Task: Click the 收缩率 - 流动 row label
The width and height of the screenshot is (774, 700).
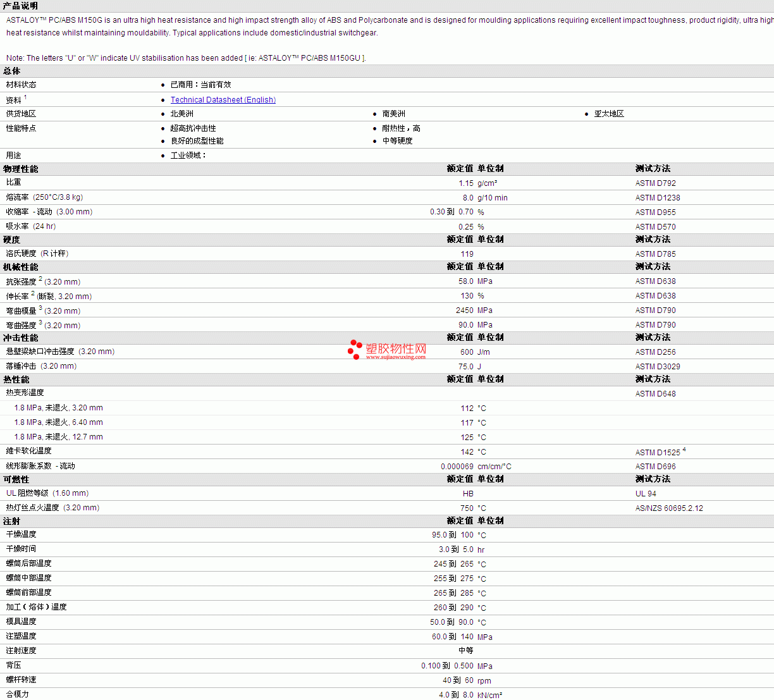Action: pos(49,212)
